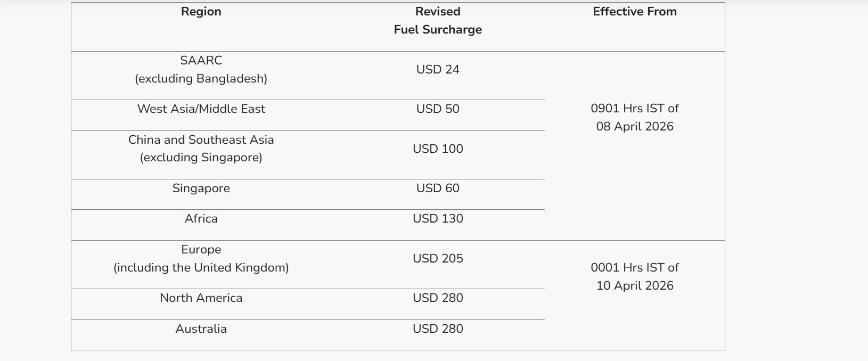868x361 pixels.
Task: Click the USD 100 surcharge value
Action: 438,149
